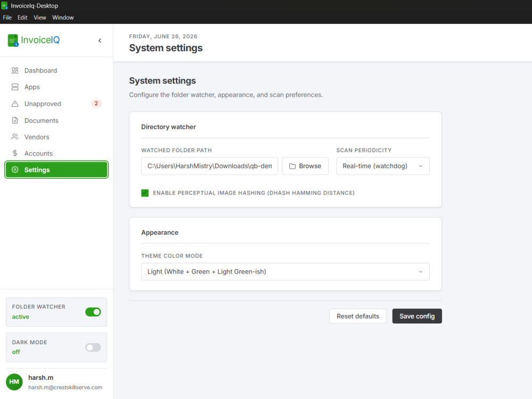The width and height of the screenshot is (532, 399).
Task: Open the Accounts section
Action: [x=56, y=153]
